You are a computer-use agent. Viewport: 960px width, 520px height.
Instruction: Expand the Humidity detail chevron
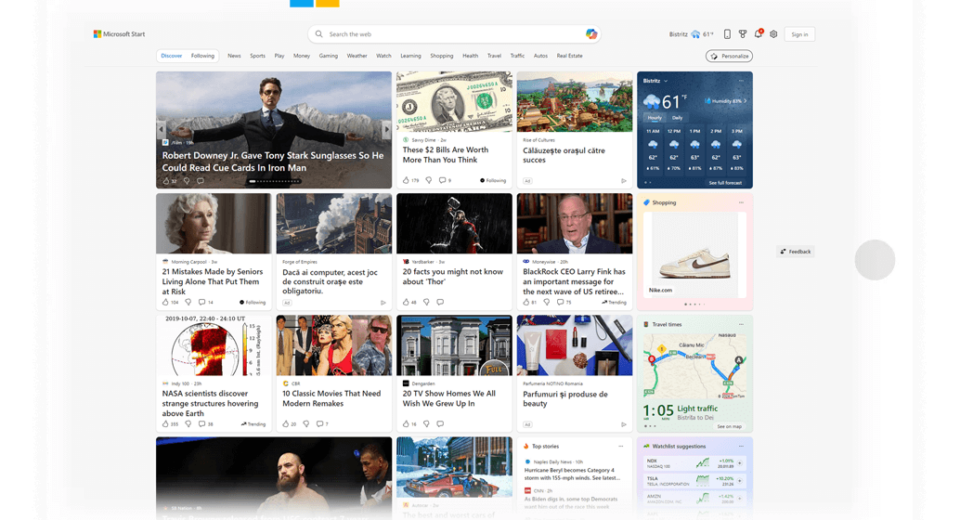click(745, 101)
